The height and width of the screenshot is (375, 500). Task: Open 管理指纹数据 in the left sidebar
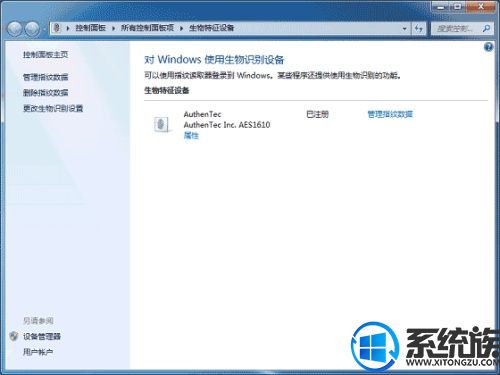coord(46,77)
